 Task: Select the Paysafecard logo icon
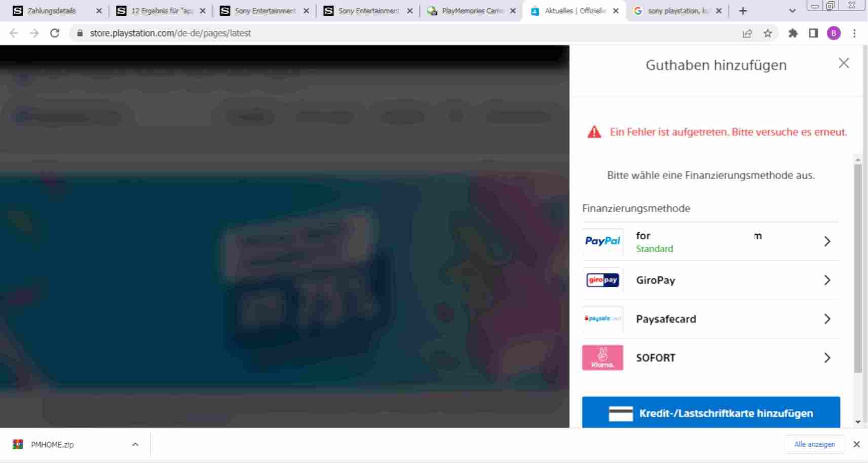(602, 319)
